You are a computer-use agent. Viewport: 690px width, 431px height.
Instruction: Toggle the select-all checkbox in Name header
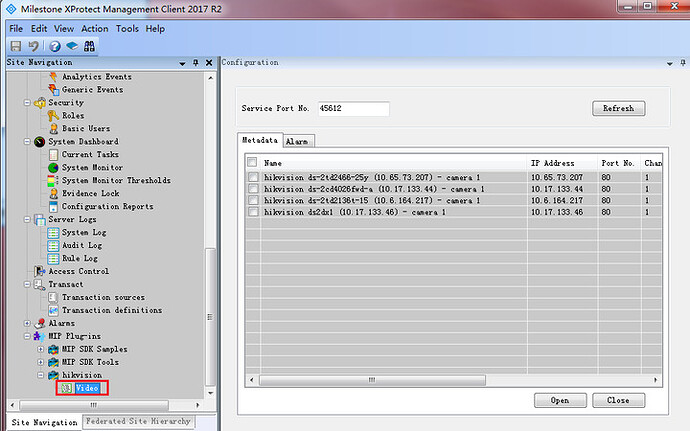click(x=253, y=162)
